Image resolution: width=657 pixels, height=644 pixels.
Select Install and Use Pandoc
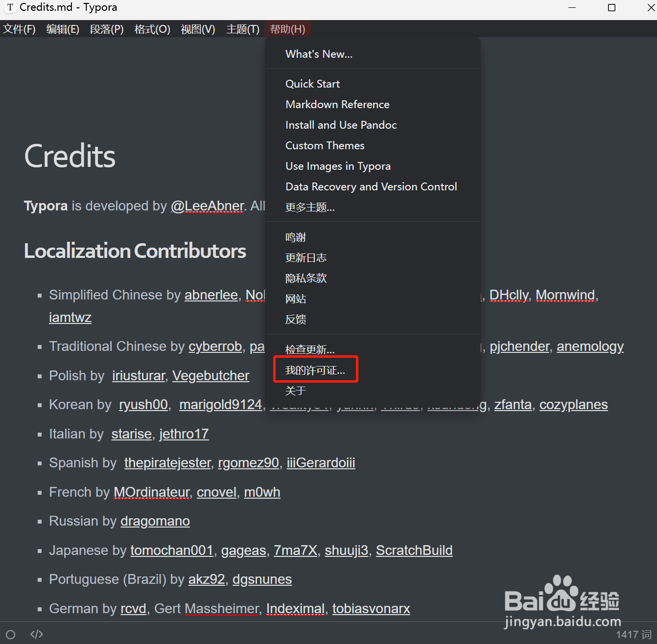[373, 125]
